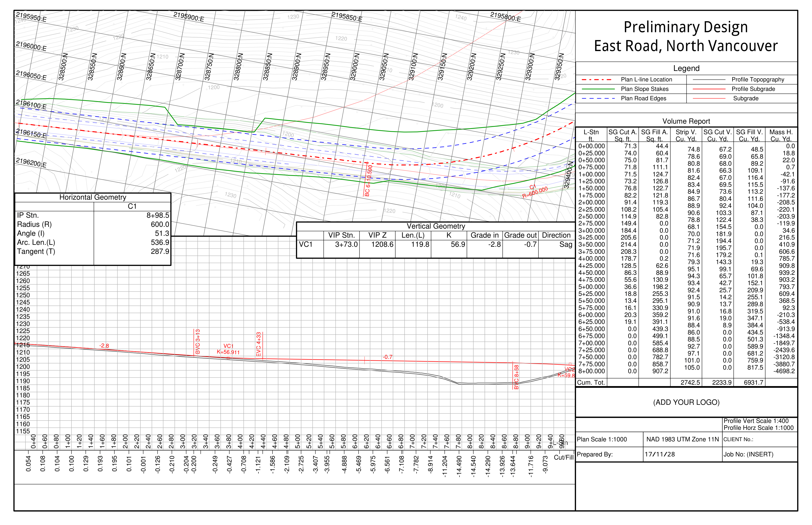Select the Cum. Tot. row label

[x=591, y=383]
